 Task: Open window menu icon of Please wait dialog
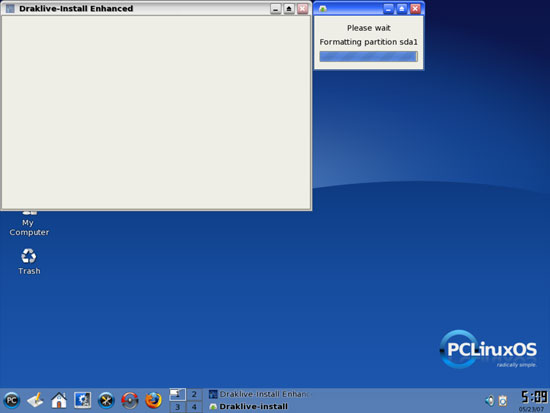tap(323, 9)
